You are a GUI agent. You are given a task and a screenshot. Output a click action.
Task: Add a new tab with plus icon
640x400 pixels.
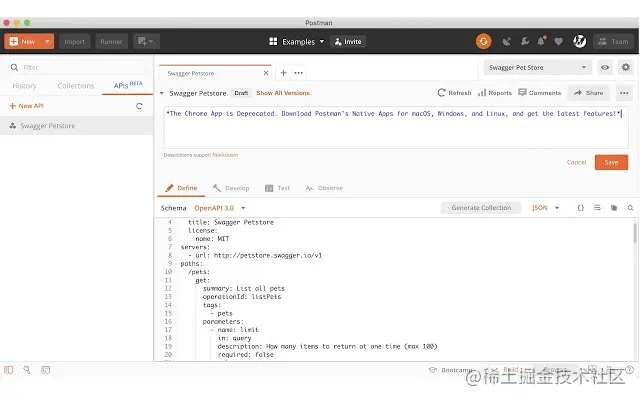(x=283, y=73)
